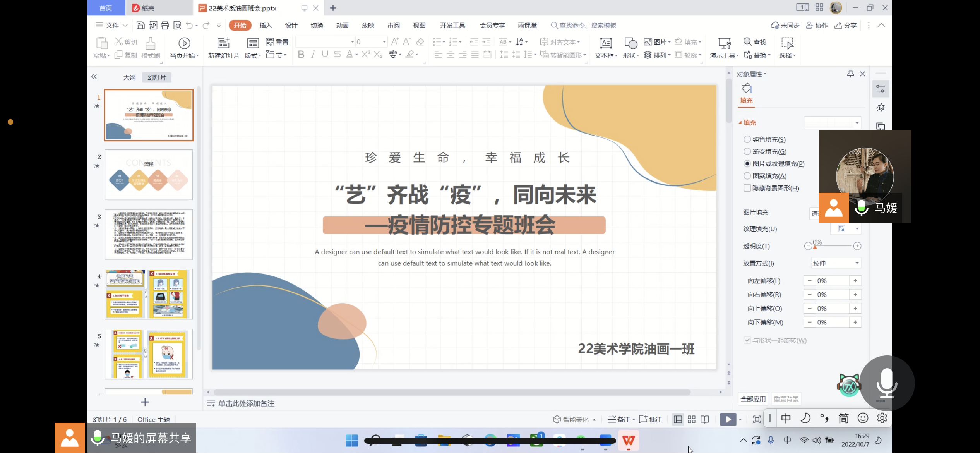Click the Find (查找) magnifier icon
Screen dimensions: 980x453
[x=747, y=42]
